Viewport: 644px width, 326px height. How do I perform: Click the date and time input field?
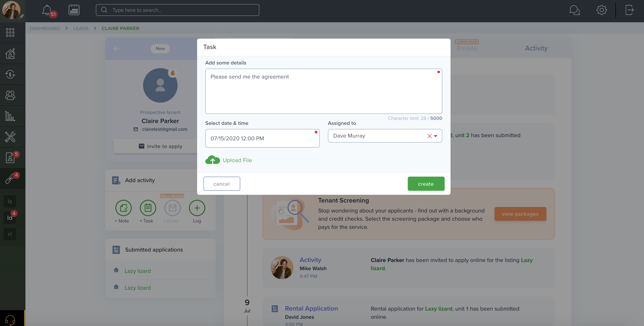pos(262,138)
